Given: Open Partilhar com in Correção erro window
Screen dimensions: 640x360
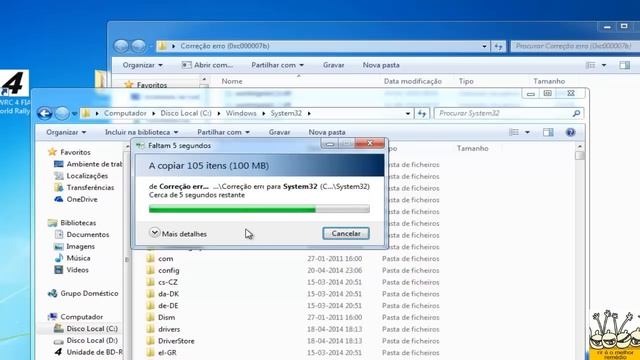Looking at the screenshot, I should pos(278,65).
